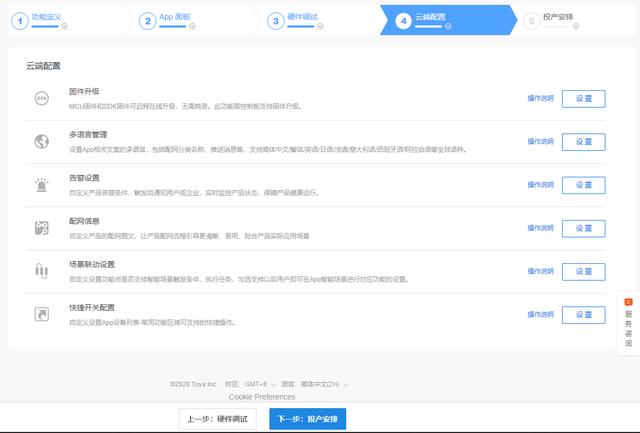640x433 pixels.
Task: Click the ©2020 Tuya Inc. footer text
Action: (193, 384)
